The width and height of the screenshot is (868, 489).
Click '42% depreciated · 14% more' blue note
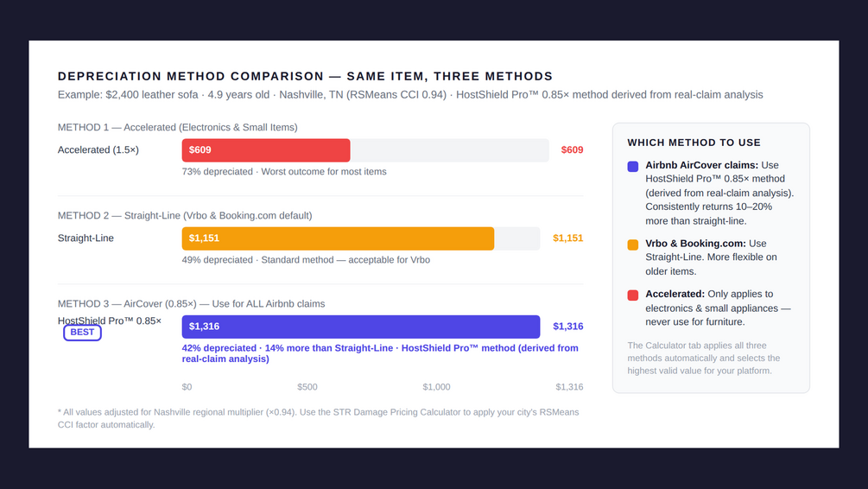coord(380,353)
